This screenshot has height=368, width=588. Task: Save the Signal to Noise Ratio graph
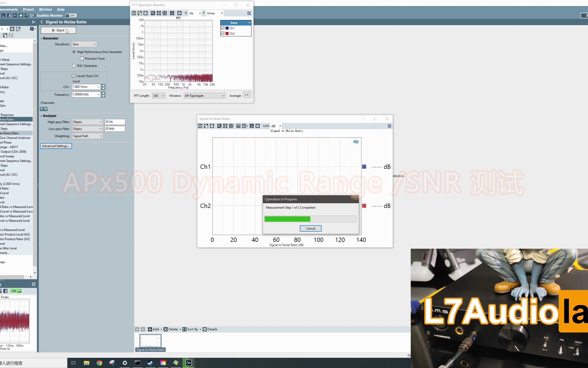[200, 126]
